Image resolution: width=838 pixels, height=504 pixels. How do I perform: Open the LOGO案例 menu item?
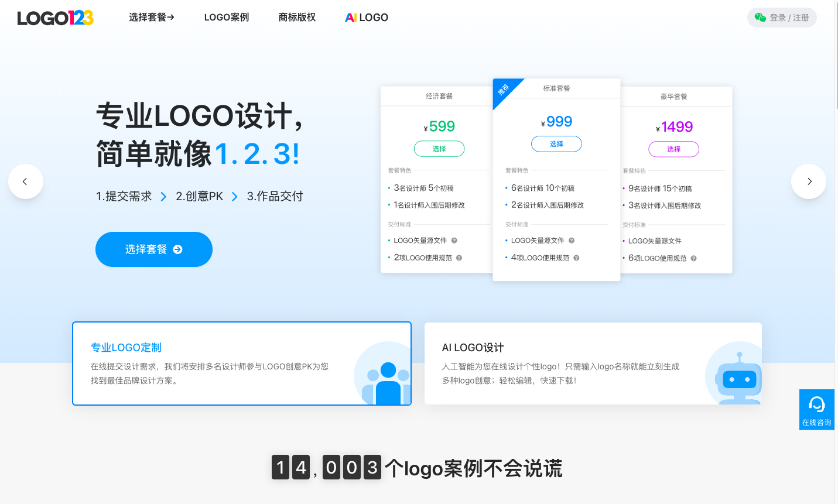(x=226, y=17)
